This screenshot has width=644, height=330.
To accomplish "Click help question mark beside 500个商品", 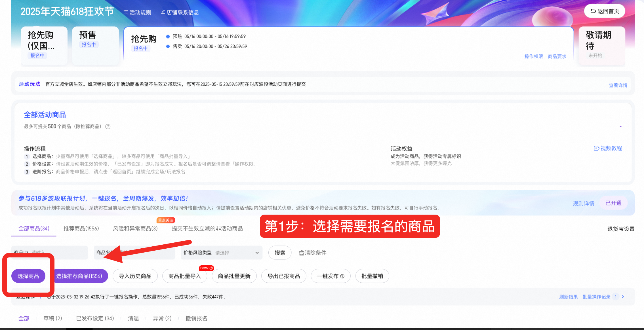I will pos(108,127).
